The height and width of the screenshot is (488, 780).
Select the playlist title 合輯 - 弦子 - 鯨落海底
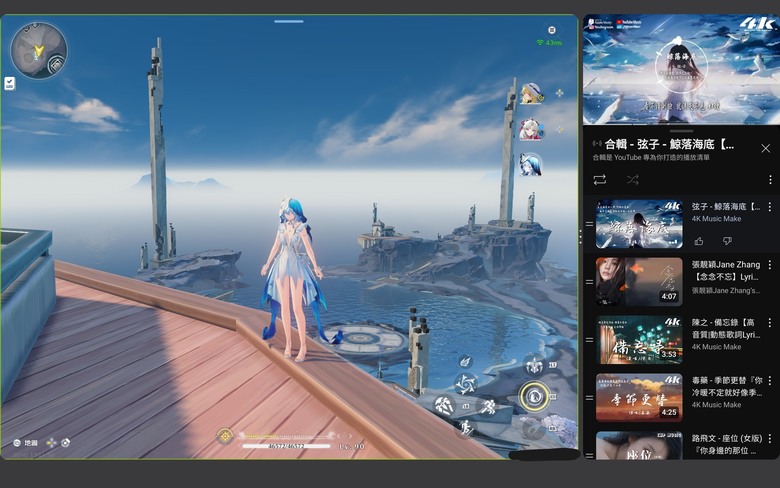coord(669,145)
